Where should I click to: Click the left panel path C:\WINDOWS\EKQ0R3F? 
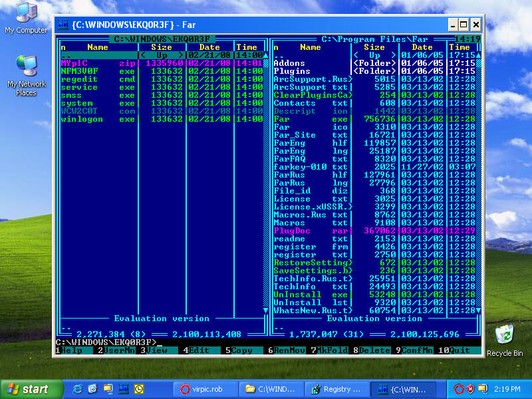(x=162, y=39)
